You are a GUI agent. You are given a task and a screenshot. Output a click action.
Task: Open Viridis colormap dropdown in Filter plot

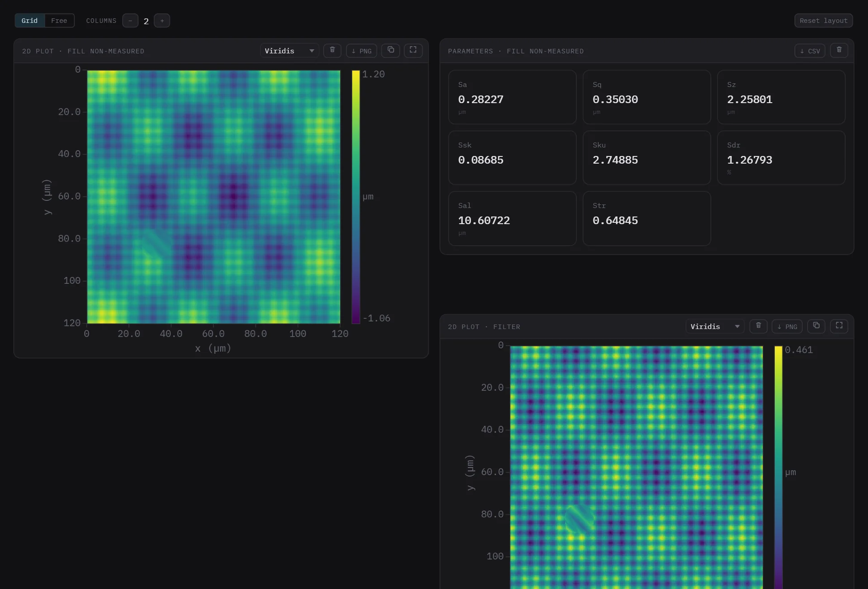click(x=715, y=326)
